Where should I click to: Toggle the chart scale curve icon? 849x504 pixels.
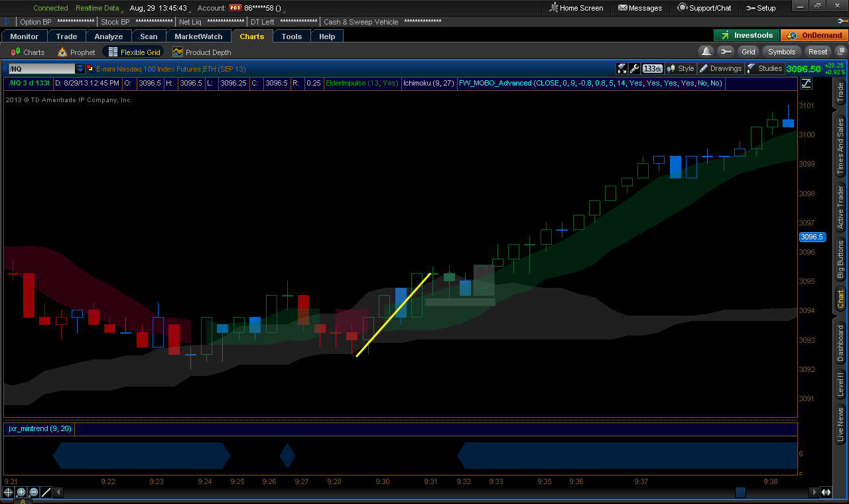pos(806,84)
